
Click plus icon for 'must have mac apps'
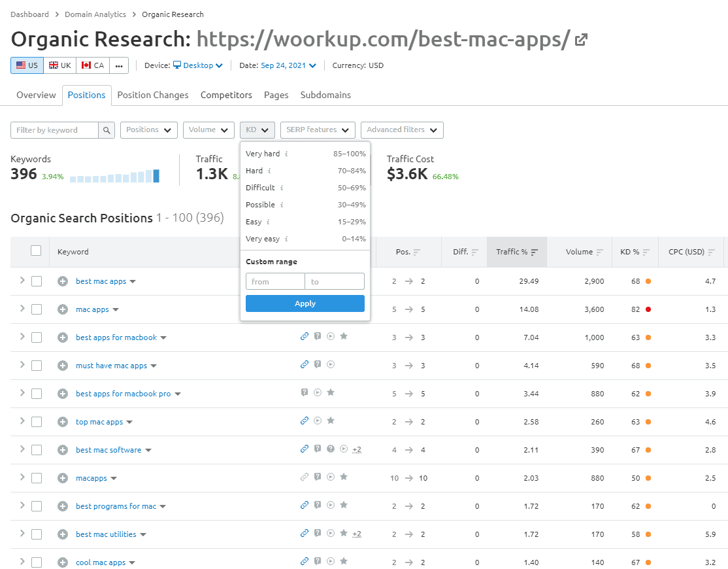coord(63,366)
